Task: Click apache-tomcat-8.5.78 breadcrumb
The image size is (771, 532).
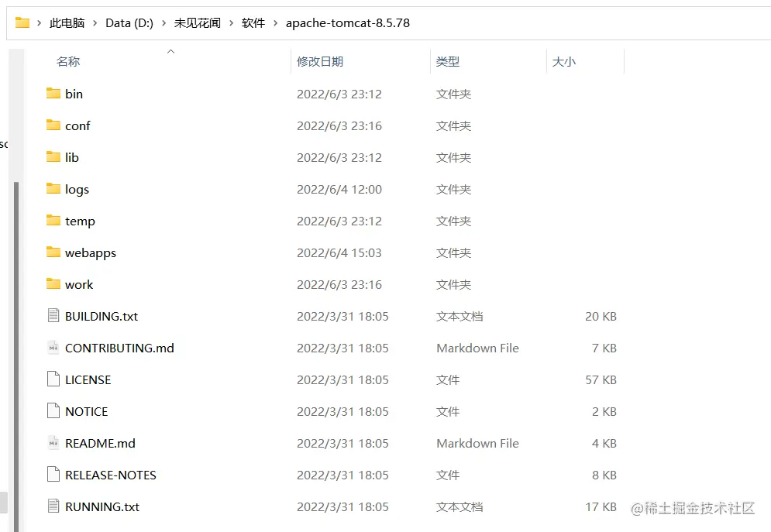Action: 348,23
